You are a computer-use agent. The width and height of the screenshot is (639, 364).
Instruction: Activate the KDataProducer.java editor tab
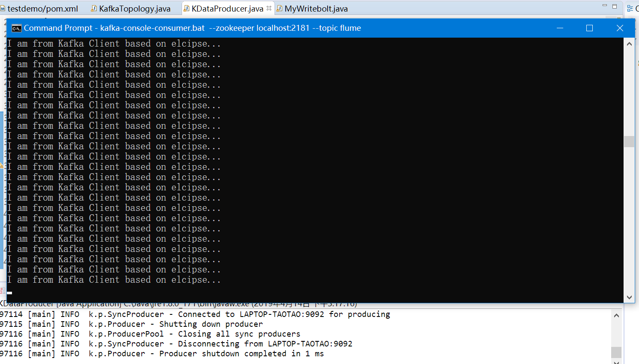pos(223,9)
